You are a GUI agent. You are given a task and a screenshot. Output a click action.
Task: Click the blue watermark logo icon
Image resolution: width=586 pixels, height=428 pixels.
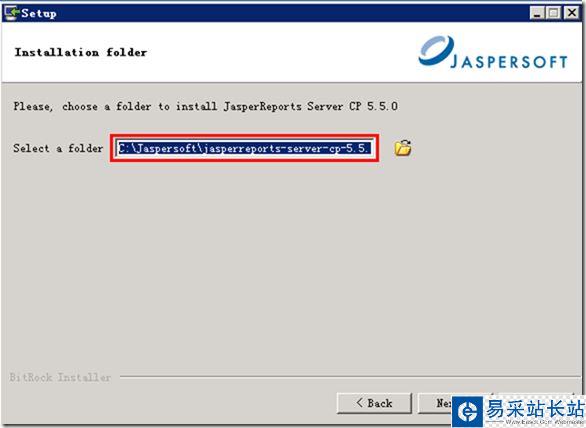click(x=468, y=411)
